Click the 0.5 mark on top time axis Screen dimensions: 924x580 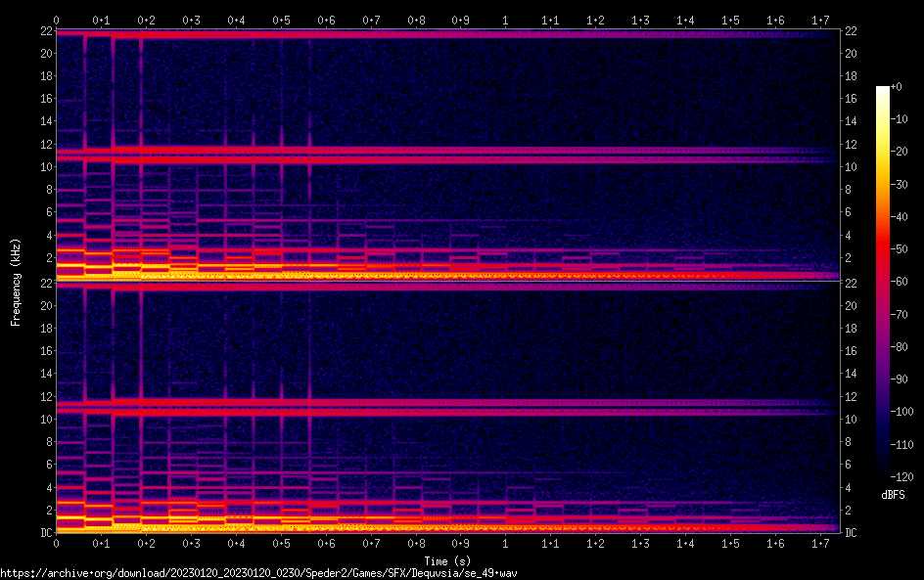(x=281, y=20)
